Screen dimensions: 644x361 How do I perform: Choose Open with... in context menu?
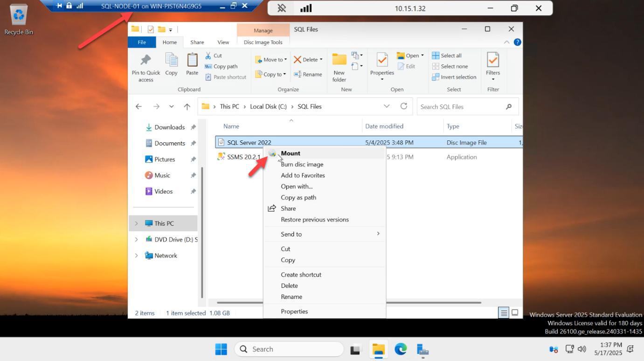point(325,187)
